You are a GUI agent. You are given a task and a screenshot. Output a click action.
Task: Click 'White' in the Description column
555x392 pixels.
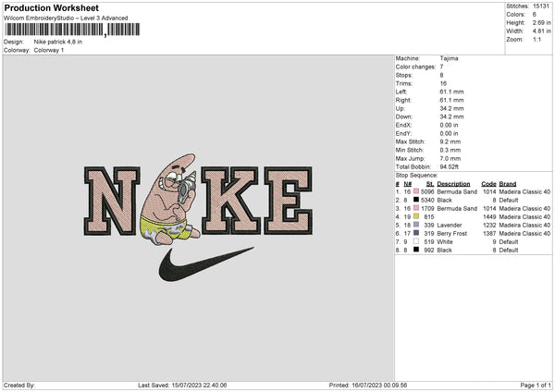click(445, 241)
